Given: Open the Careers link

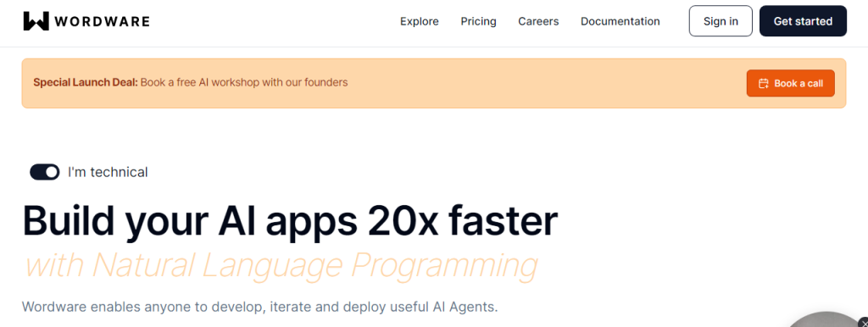Looking at the screenshot, I should pos(538,21).
